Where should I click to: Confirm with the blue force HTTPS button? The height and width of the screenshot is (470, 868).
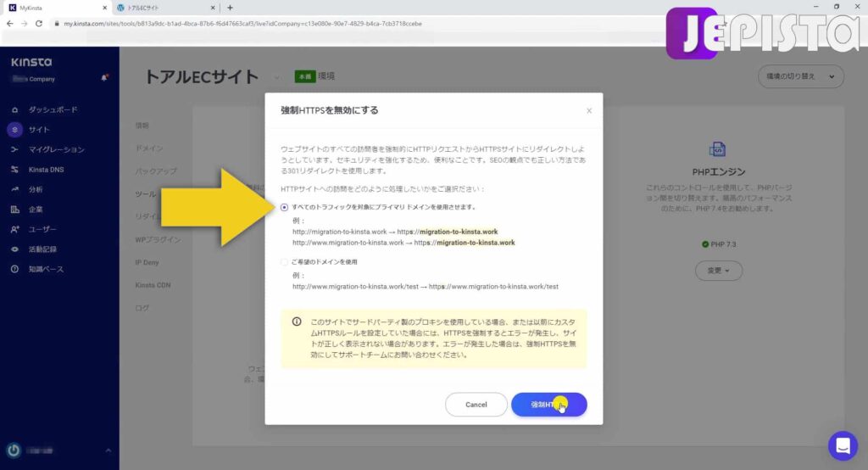pos(548,405)
